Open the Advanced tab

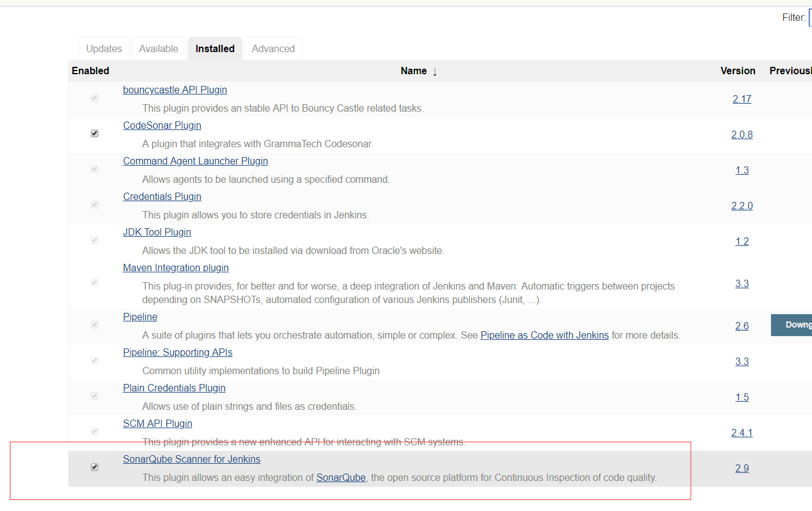point(273,48)
